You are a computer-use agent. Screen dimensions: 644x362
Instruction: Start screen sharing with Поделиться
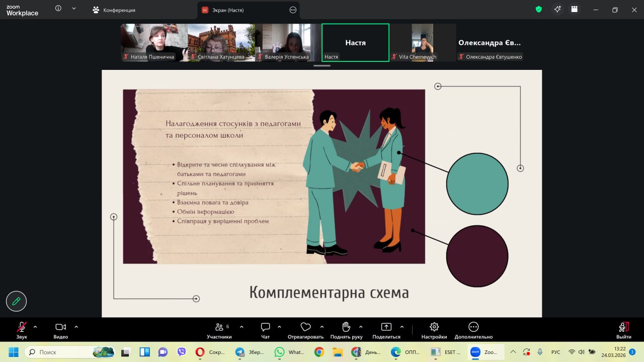(x=386, y=330)
